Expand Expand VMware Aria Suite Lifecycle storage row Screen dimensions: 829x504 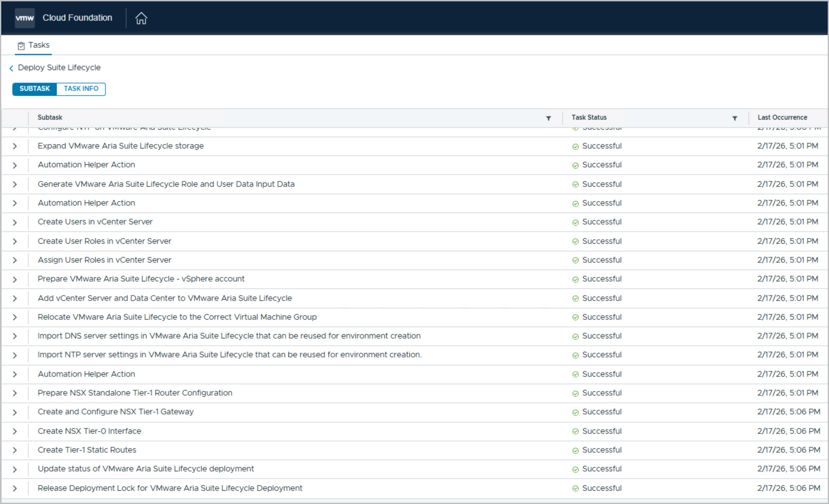(15, 146)
